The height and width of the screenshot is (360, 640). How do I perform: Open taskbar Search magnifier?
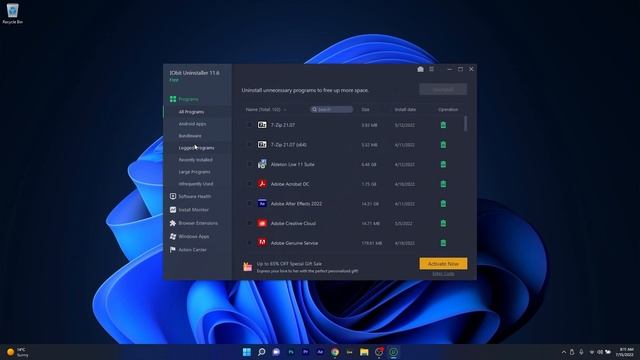(262, 352)
